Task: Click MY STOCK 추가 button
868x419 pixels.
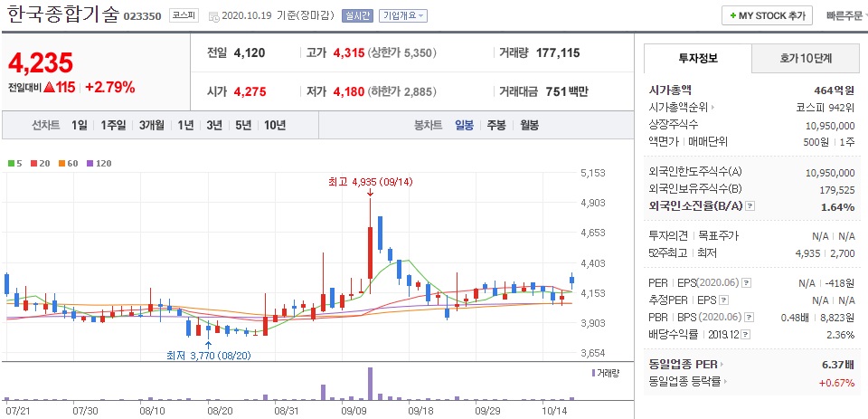Action: [767, 15]
